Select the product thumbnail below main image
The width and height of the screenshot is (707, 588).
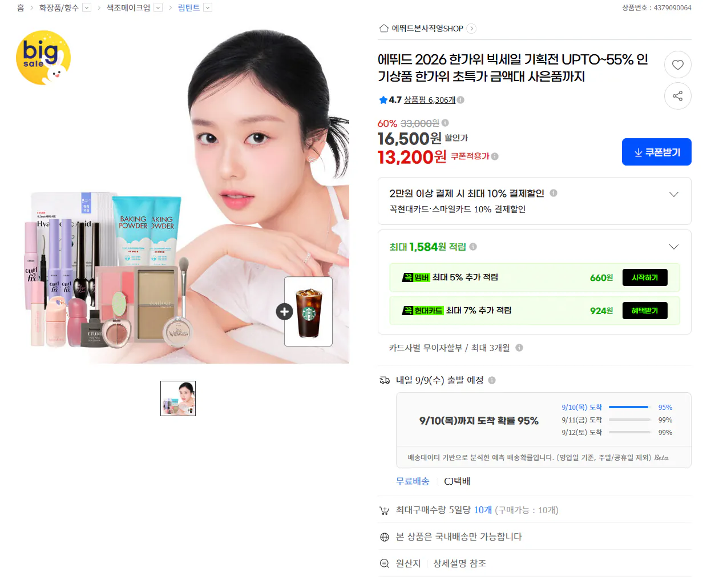click(x=178, y=398)
